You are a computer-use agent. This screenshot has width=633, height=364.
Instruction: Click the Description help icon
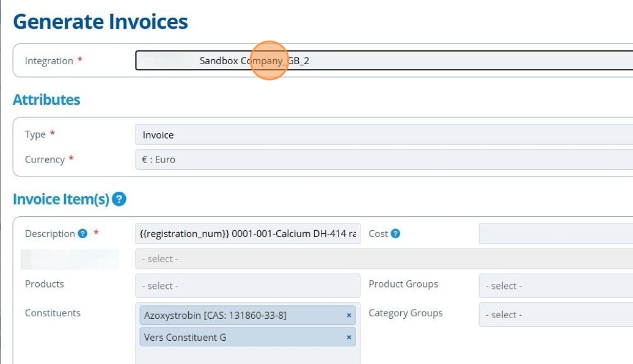(x=82, y=234)
